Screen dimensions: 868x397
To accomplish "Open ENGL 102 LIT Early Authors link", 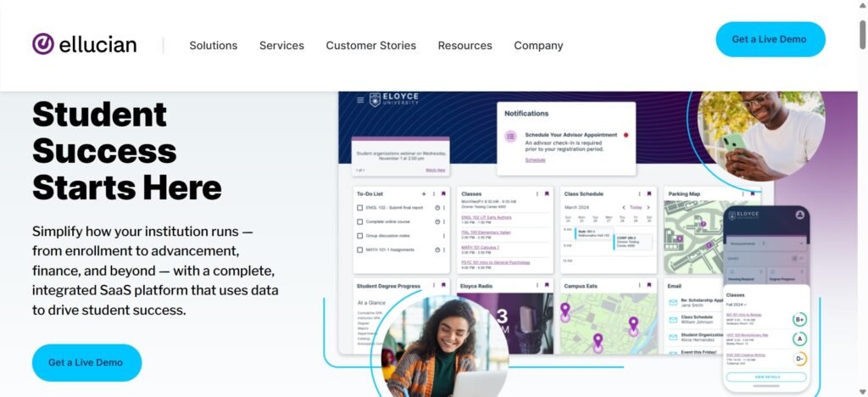I will click(x=487, y=218).
